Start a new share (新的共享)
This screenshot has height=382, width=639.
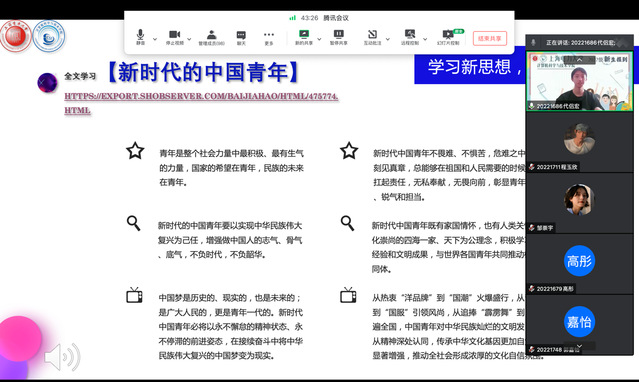click(x=304, y=37)
